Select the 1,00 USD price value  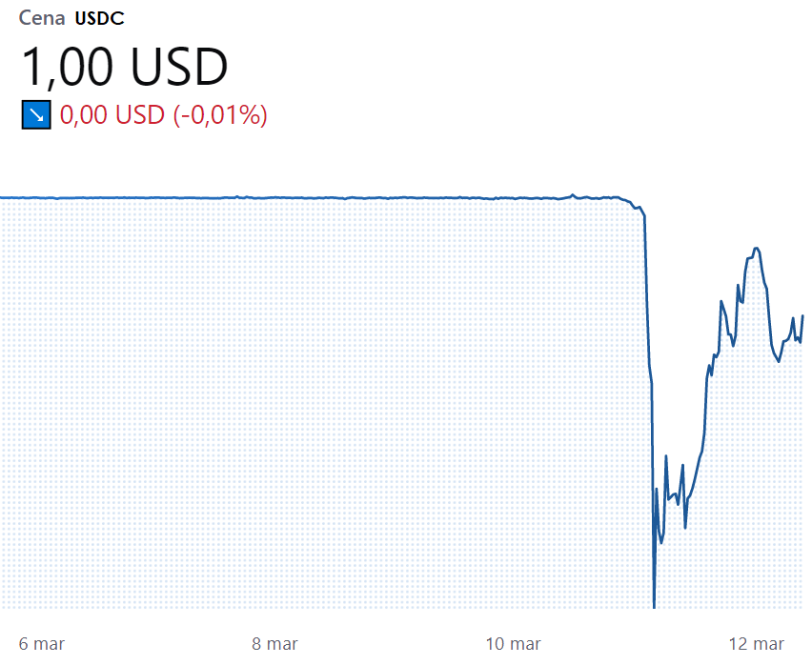(x=124, y=67)
